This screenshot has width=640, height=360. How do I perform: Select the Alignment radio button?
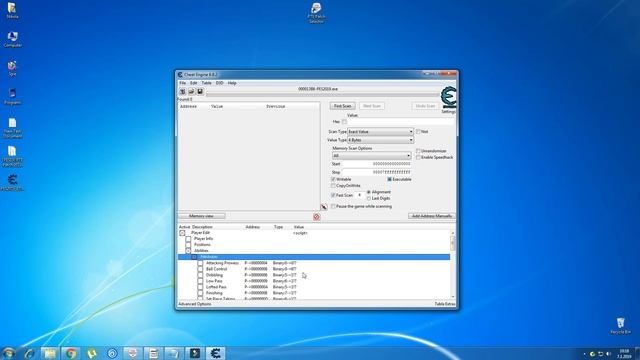(x=369, y=192)
